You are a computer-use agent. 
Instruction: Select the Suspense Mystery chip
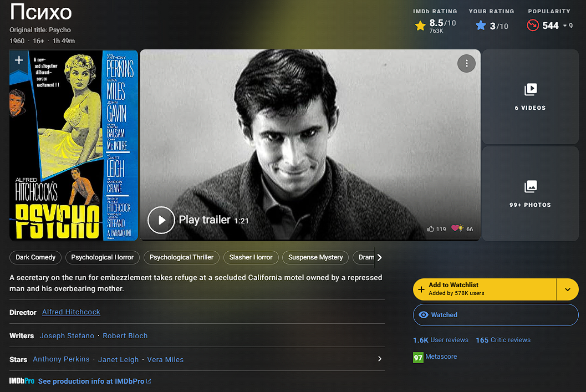tap(315, 257)
